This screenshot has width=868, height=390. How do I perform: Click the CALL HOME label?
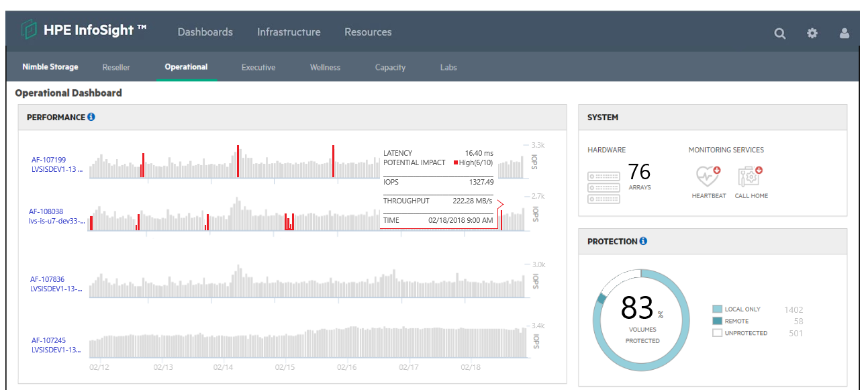[751, 196]
